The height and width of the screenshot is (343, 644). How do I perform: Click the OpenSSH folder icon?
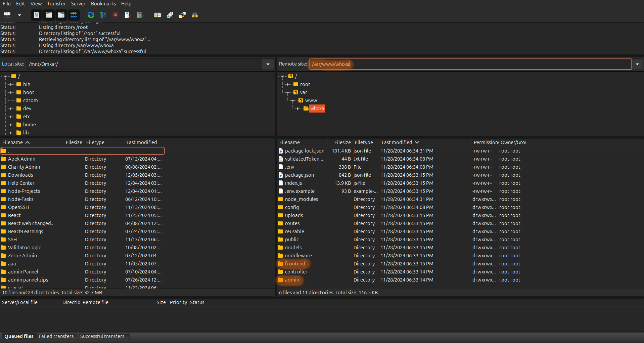pyautogui.click(x=4, y=207)
